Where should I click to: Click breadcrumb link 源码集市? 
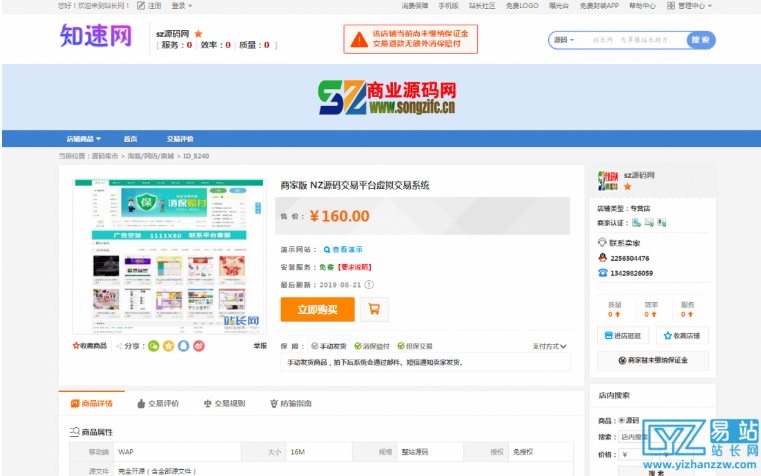(105, 156)
